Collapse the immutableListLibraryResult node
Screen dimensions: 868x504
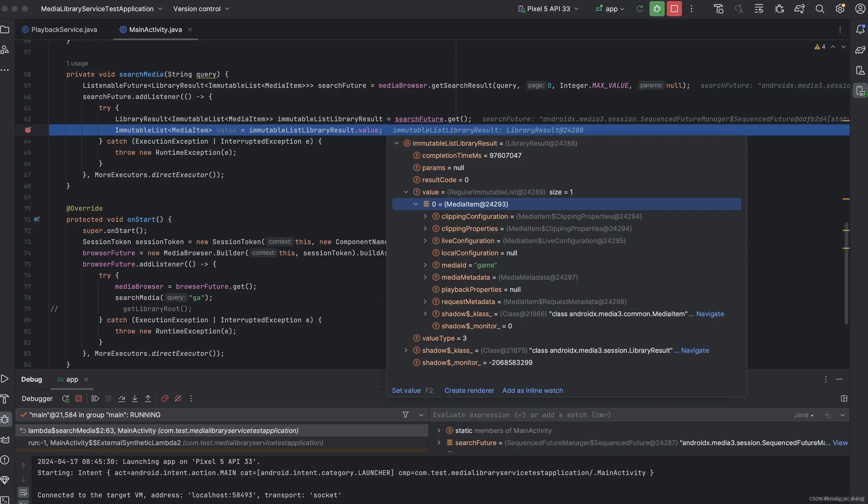pos(396,143)
